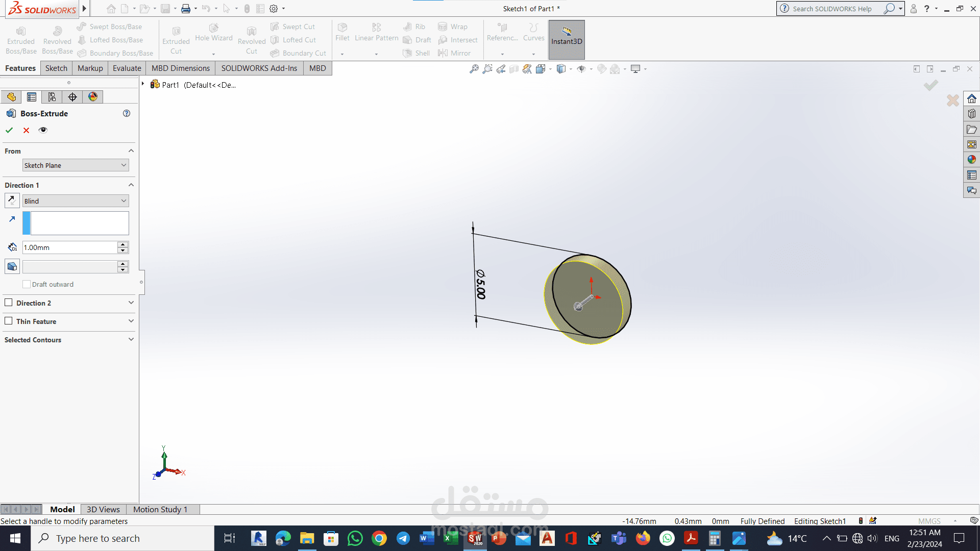Expand the Selected Contours section
The height and width of the screenshot is (551, 980).
(x=69, y=340)
